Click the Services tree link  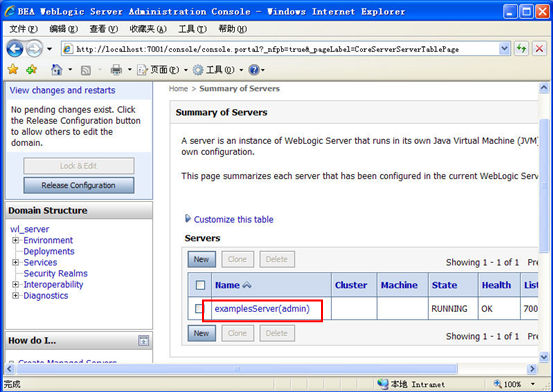(x=40, y=263)
